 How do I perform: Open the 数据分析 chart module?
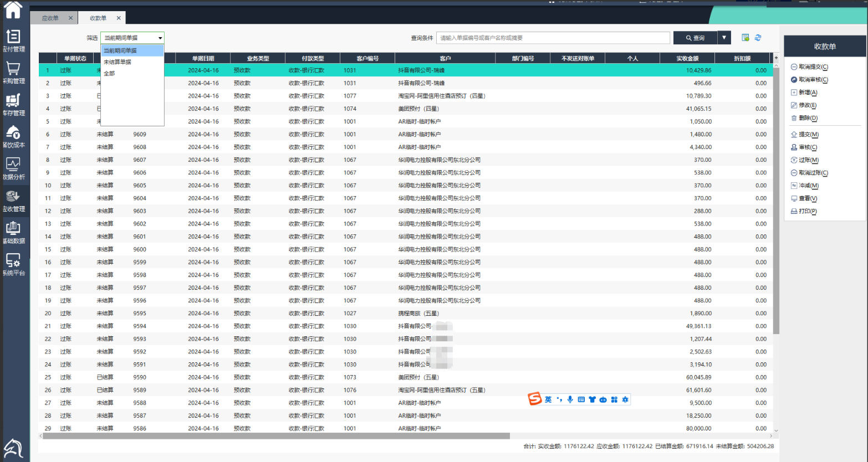pyautogui.click(x=13, y=168)
